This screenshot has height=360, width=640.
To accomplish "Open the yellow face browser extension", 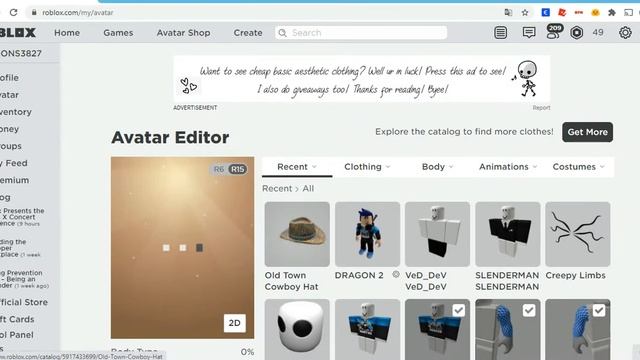I will [x=595, y=13].
